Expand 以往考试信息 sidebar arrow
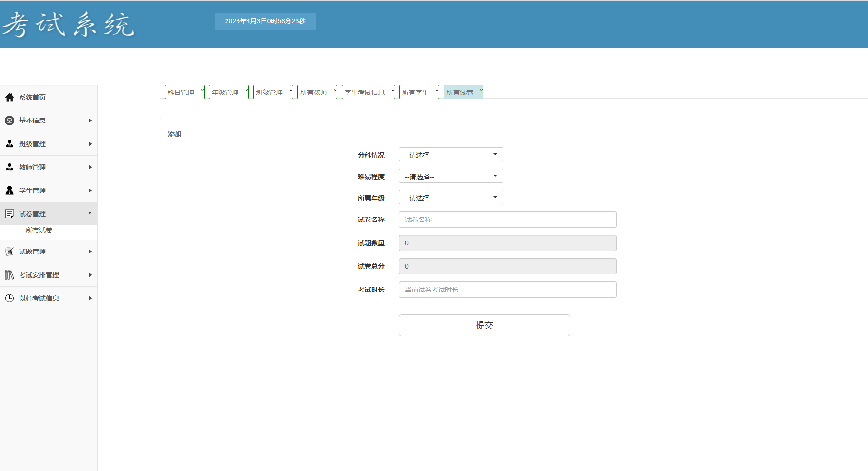The height and width of the screenshot is (471, 868). (x=90, y=298)
